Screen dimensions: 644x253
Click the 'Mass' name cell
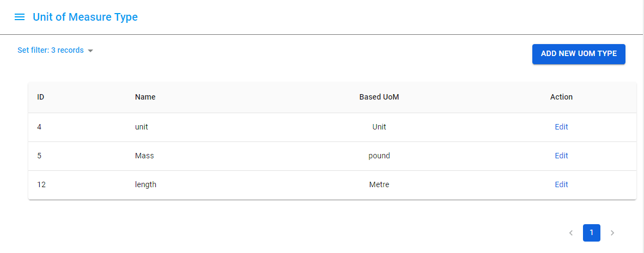click(x=144, y=156)
